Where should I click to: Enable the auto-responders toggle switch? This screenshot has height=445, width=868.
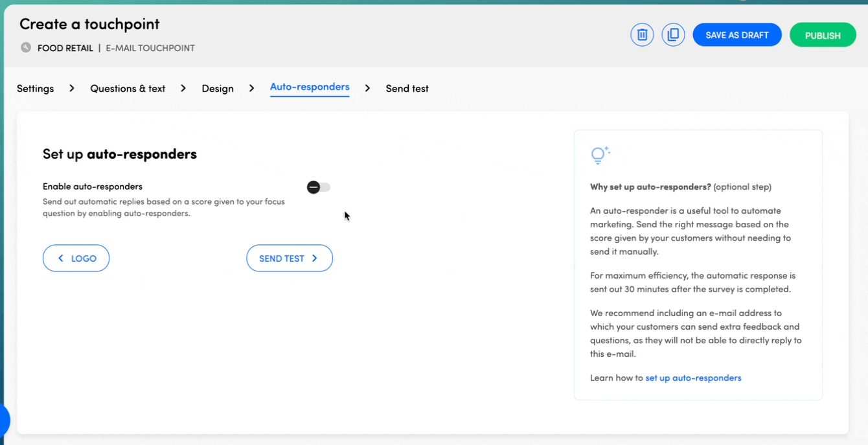click(318, 187)
